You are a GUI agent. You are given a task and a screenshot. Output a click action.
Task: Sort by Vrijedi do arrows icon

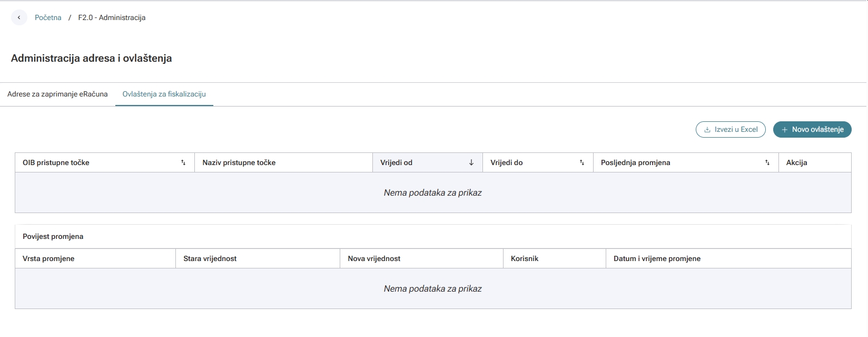[x=582, y=162]
